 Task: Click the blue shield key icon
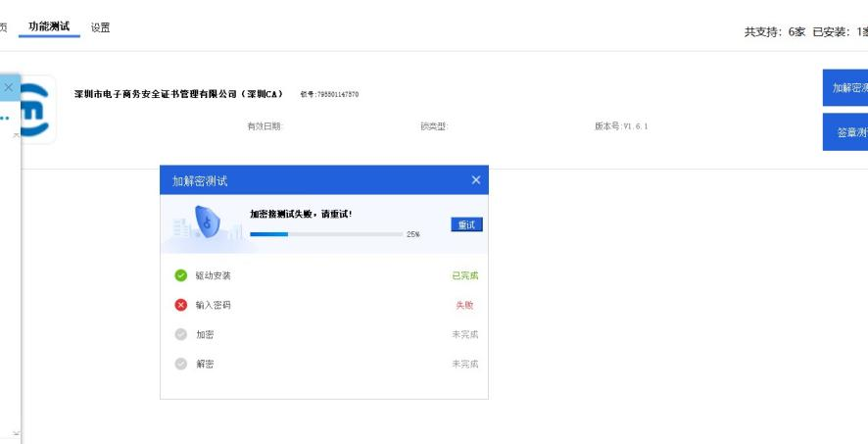point(207,222)
